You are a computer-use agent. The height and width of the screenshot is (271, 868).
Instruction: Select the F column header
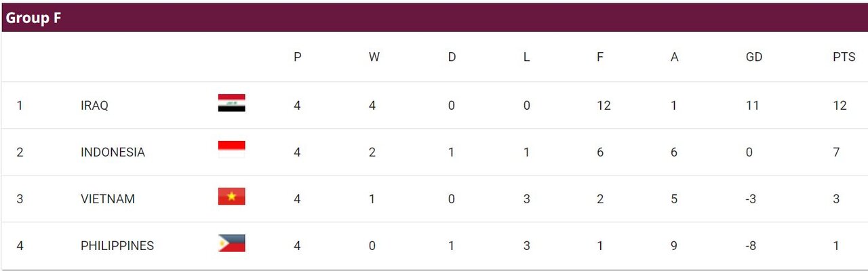pos(600,58)
